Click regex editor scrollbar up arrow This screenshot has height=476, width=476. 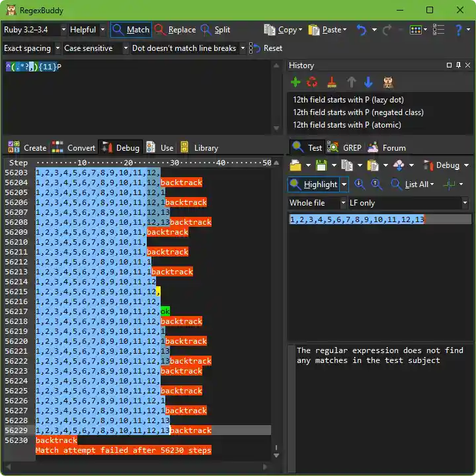click(276, 65)
